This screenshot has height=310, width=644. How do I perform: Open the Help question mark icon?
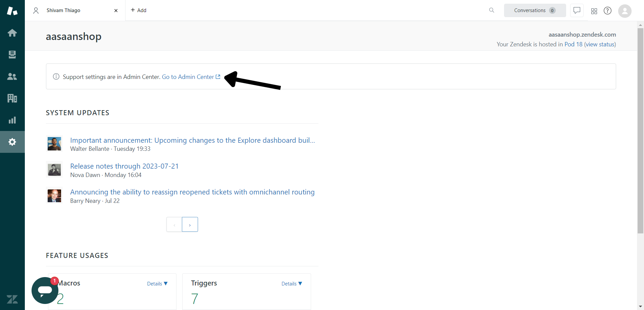(607, 11)
